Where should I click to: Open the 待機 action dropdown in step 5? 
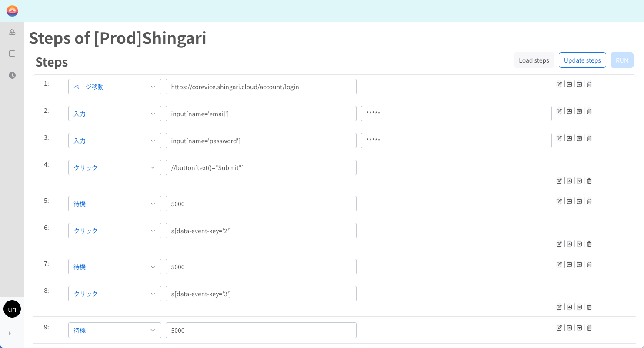[x=114, y=204]
